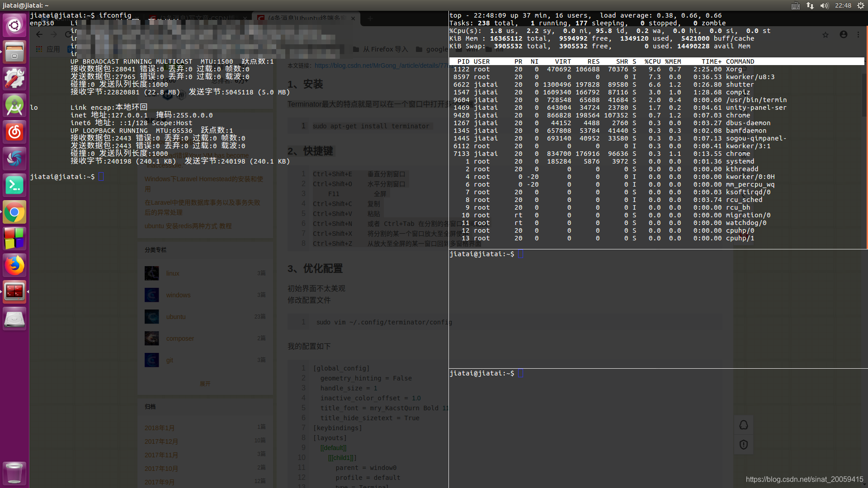Open System Settings wrench-gear icon
The height and width of the screenshot is (488, 868).
(14, 78)
